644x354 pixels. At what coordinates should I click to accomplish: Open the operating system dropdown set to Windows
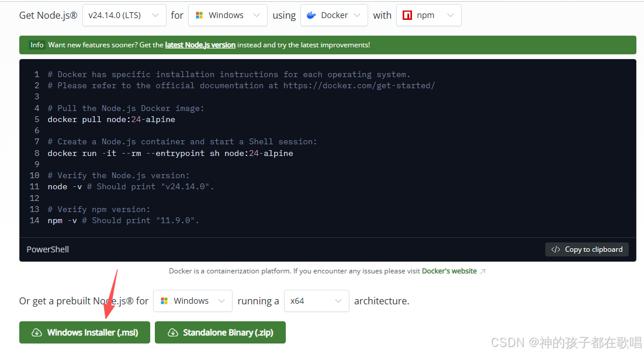227,15
